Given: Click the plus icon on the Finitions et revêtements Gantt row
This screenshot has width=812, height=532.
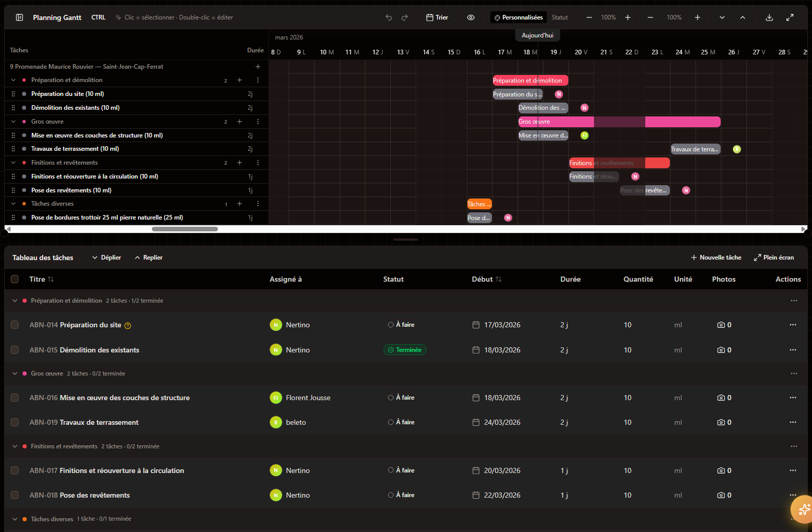Looking at the screenshot, I should pyautogui.click(x=240, y=163).
